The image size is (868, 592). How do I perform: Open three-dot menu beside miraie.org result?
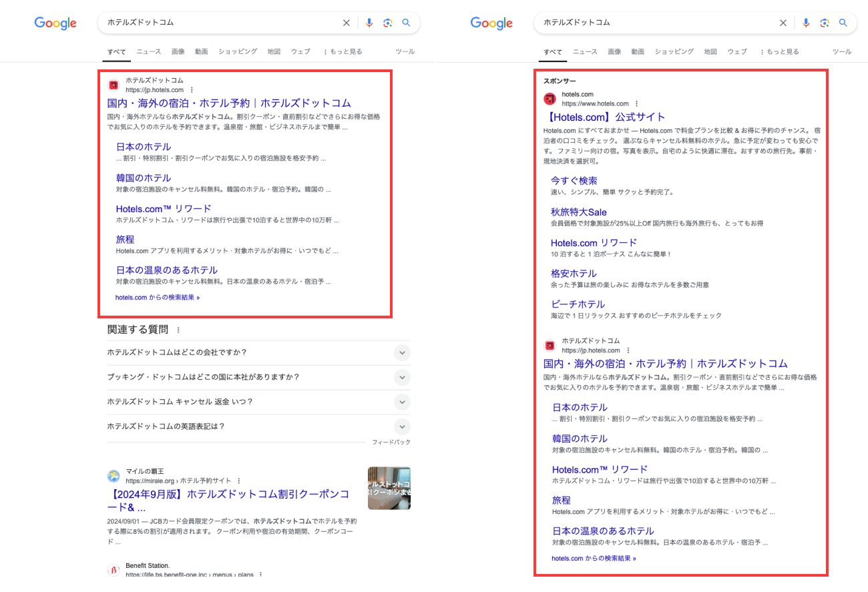tap(238, 481)
